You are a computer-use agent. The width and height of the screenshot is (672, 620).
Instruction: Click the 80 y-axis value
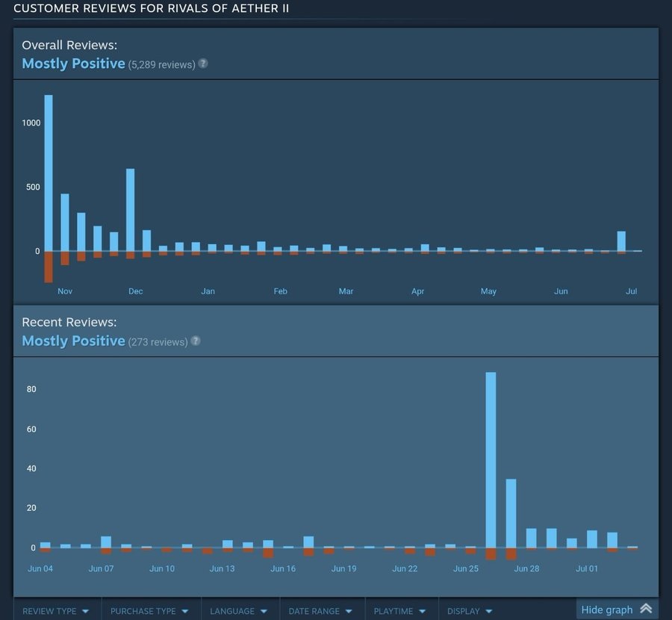click(x=31, y=389)
